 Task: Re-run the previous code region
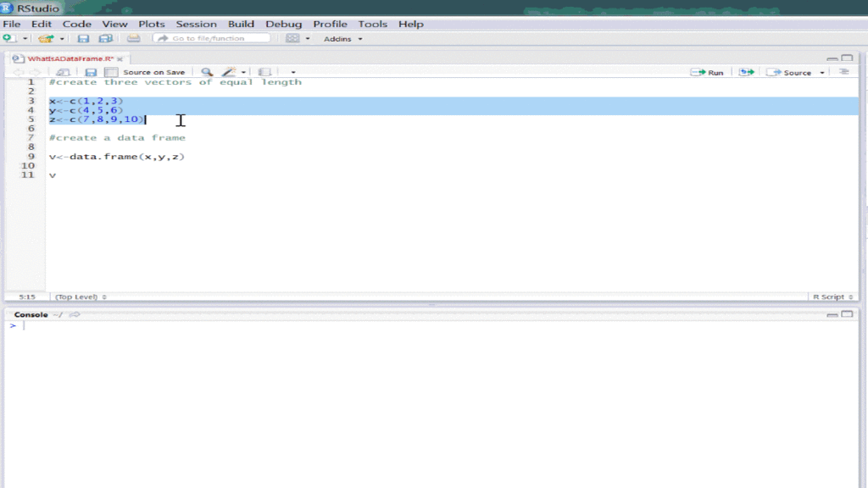point(746,73)
